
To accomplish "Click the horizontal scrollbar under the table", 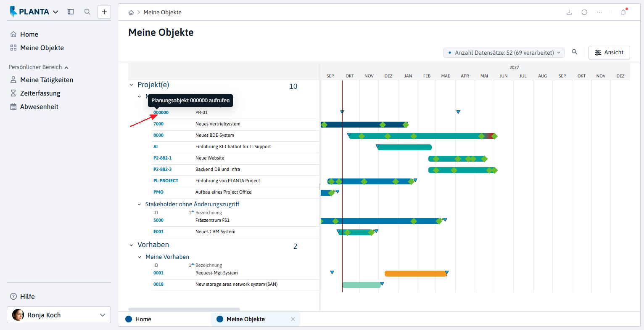I will pyautogui.click(x=184, y=309).
